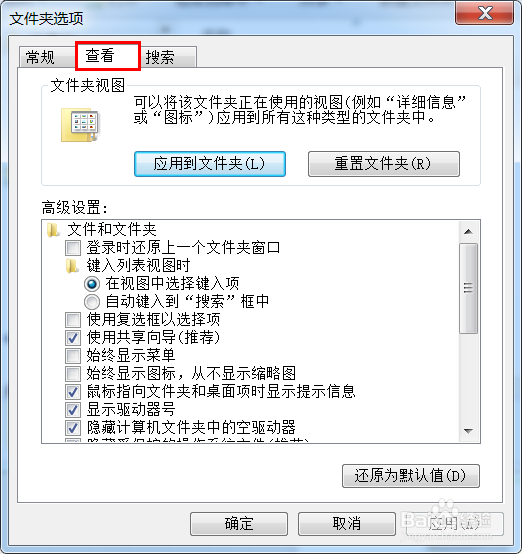Select 在视图中选择键入项 radio button
Screen dimensions: 522x554
click(92, 284)
